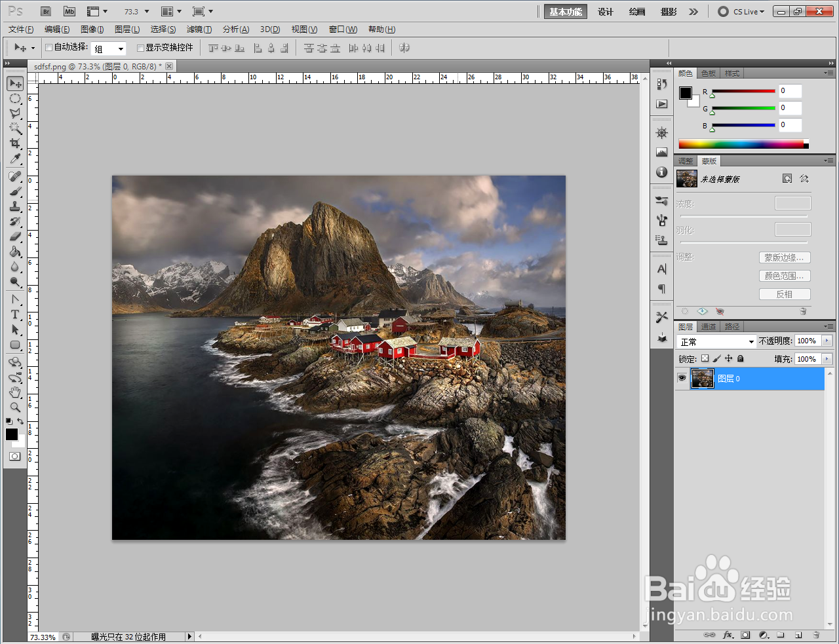Select the 设计 workspace
Viewport: 839px width, 644px height.
tap(606, 12)
